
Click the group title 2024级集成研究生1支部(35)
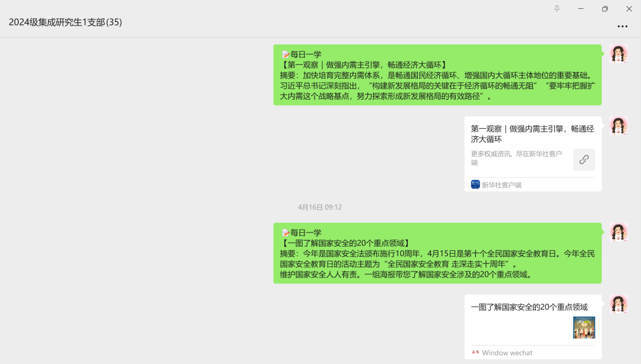click(x=65, y=22)
